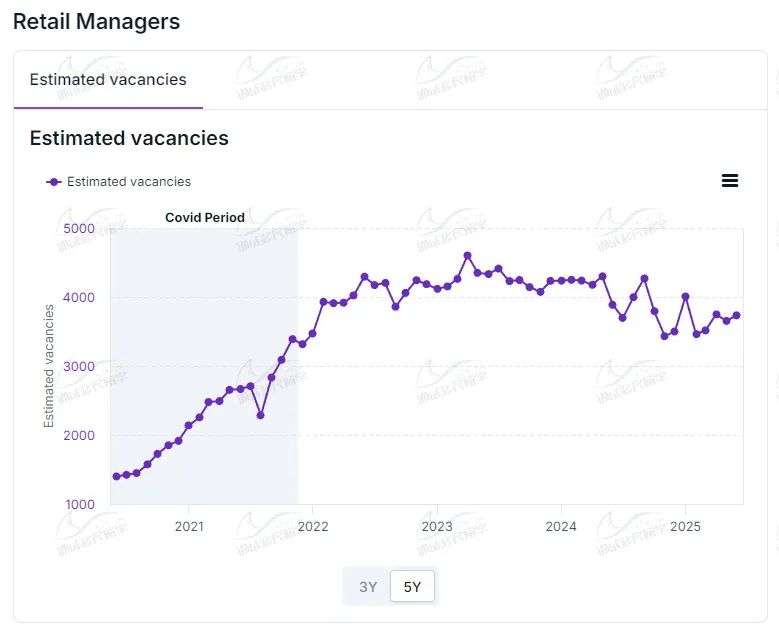This screenshot has width=779, height=642.
Task: Click the 2022 x-axis label
Action: point(313,526)
